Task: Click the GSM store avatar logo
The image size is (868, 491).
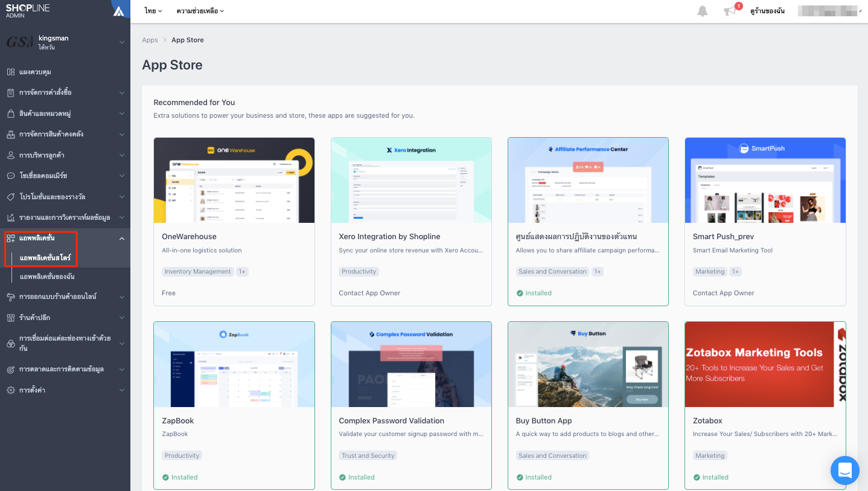Action: tap(20, 42)
